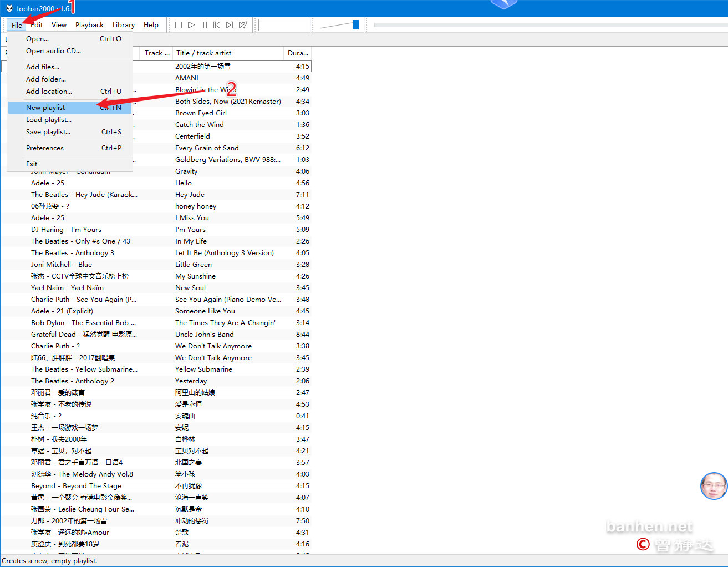
Task: Click the Title / track artist column header
Action: pyautogui.click(x=228, y=53)
